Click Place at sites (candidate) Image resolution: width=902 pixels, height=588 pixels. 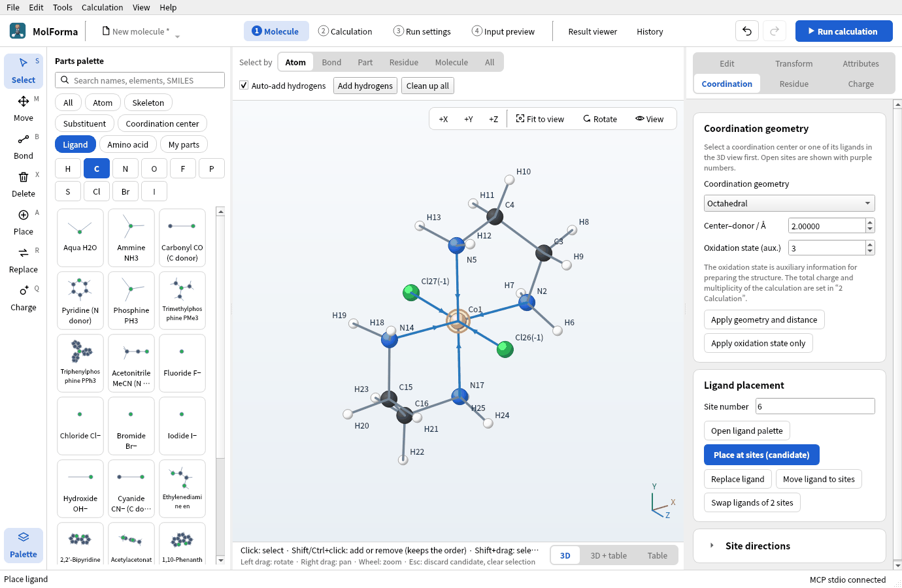click(x=761, y=455)
